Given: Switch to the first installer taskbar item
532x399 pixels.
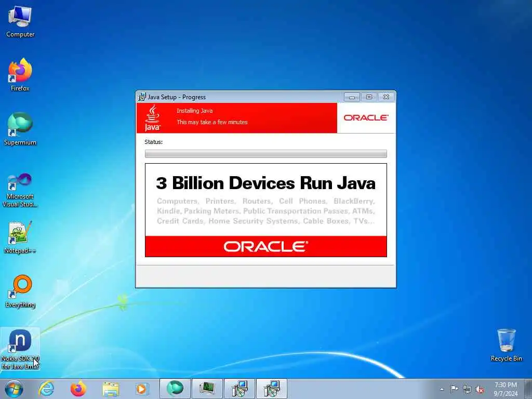Looking at the screenshot, I should (240, 389).
